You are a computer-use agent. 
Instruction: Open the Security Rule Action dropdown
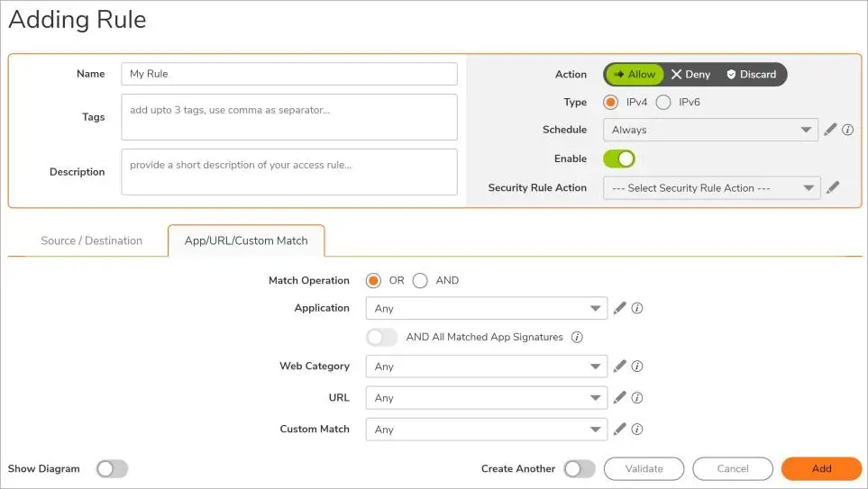pos(711,188)
